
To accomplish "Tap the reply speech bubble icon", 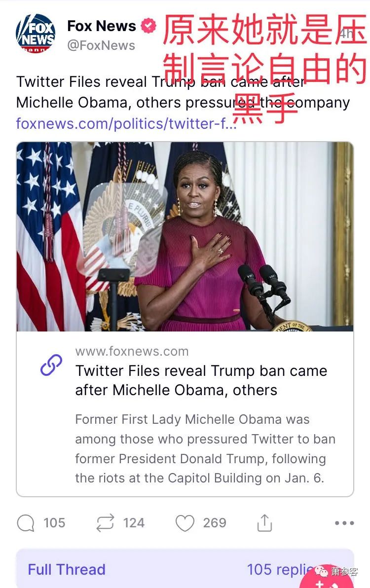I will tap(26, 523).
